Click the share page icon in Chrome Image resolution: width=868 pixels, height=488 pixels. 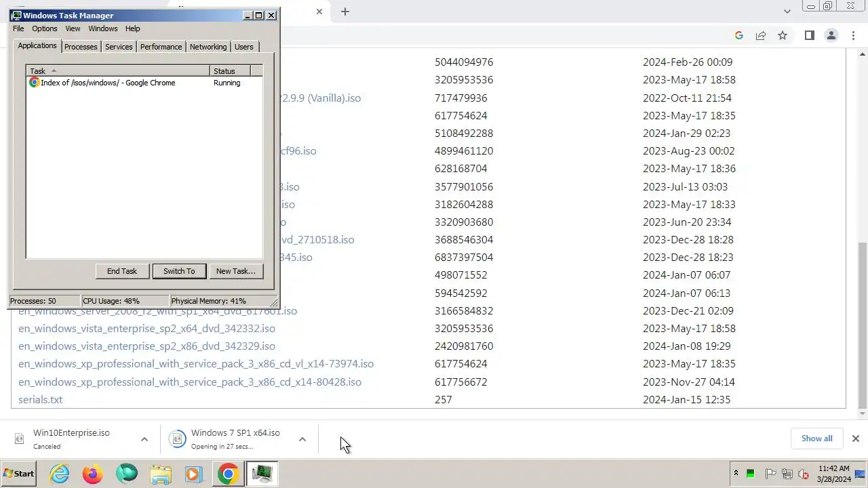tap(761, 35)
